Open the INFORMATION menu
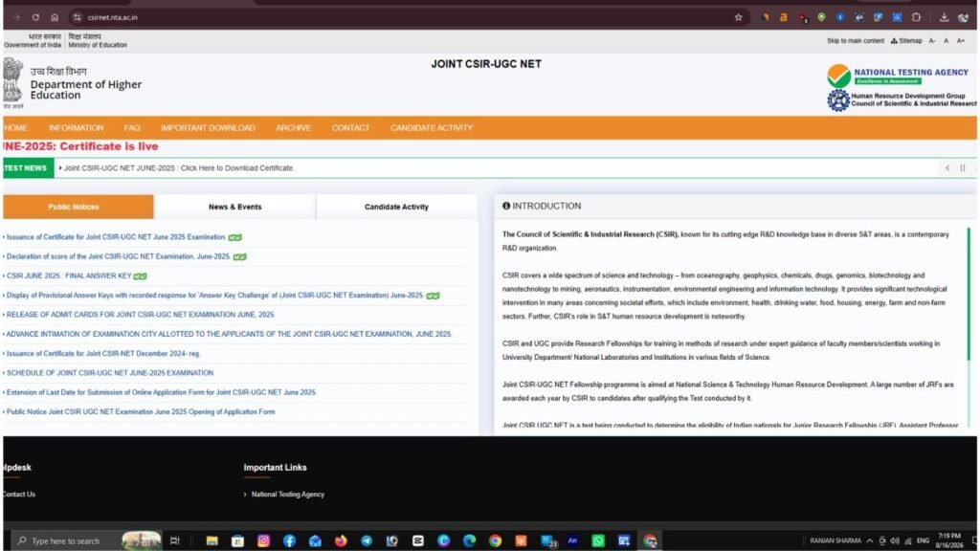Viewport: 980px width, 551px height. point(77,128)
